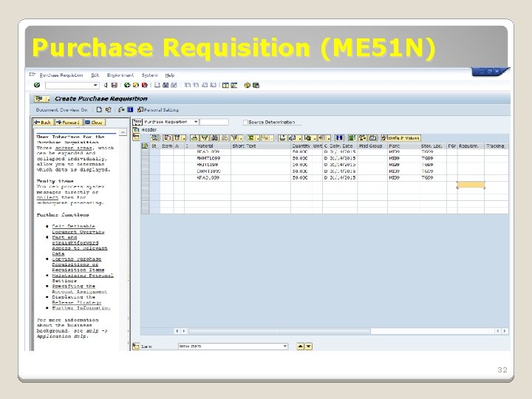Click the Back button in the help panel
Viewport: 532px width, 399px height.
43,122
